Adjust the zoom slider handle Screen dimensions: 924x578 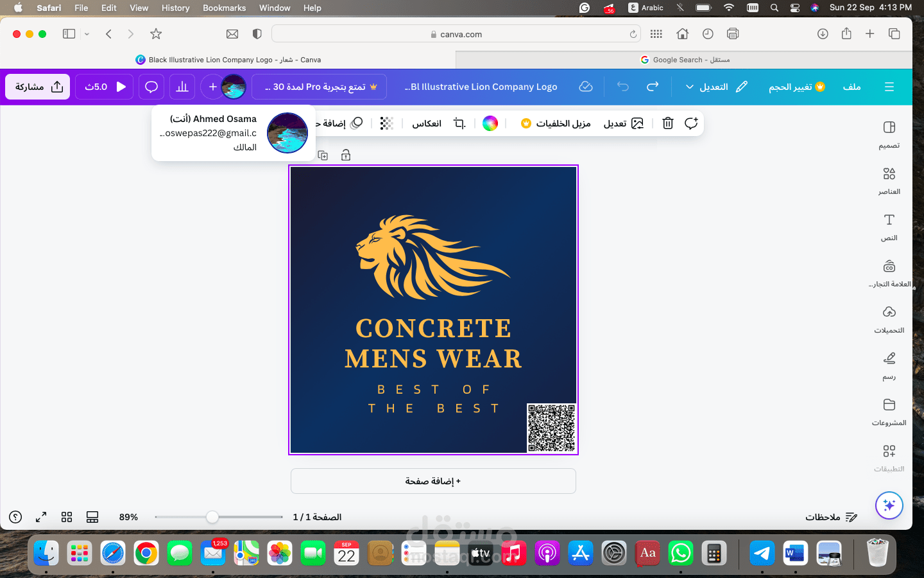tap(212, 517)
